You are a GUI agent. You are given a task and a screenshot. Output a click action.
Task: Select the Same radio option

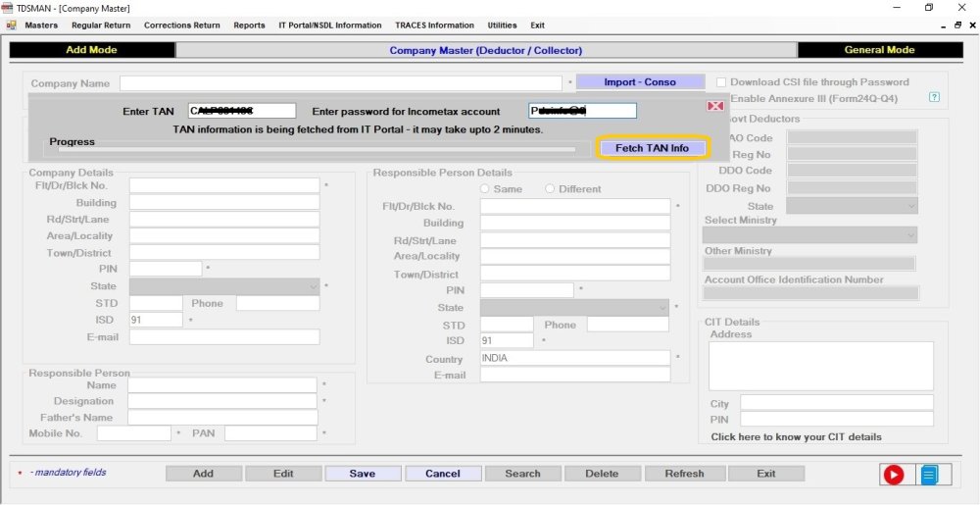(484, 188)
